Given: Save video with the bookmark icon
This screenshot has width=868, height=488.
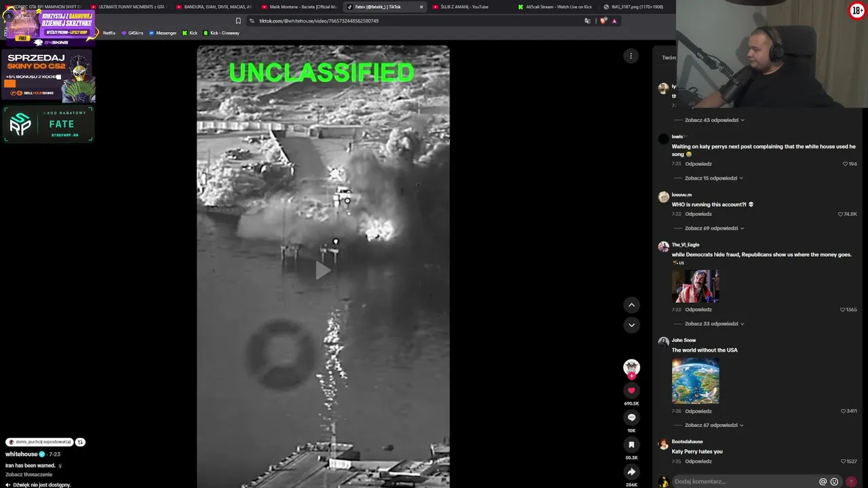Looking at the screenshot, I should (631, 445).
